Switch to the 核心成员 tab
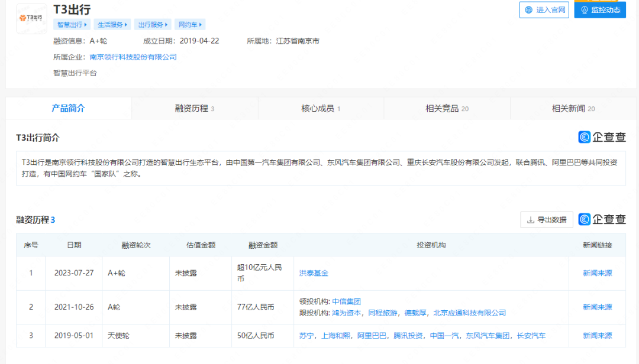Viewport: 639px width, 364px height. (x=321, y=108)
